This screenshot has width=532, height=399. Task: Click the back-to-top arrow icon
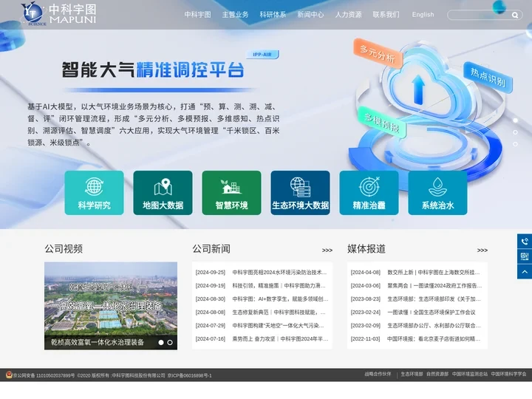click(x=525, y=272)
